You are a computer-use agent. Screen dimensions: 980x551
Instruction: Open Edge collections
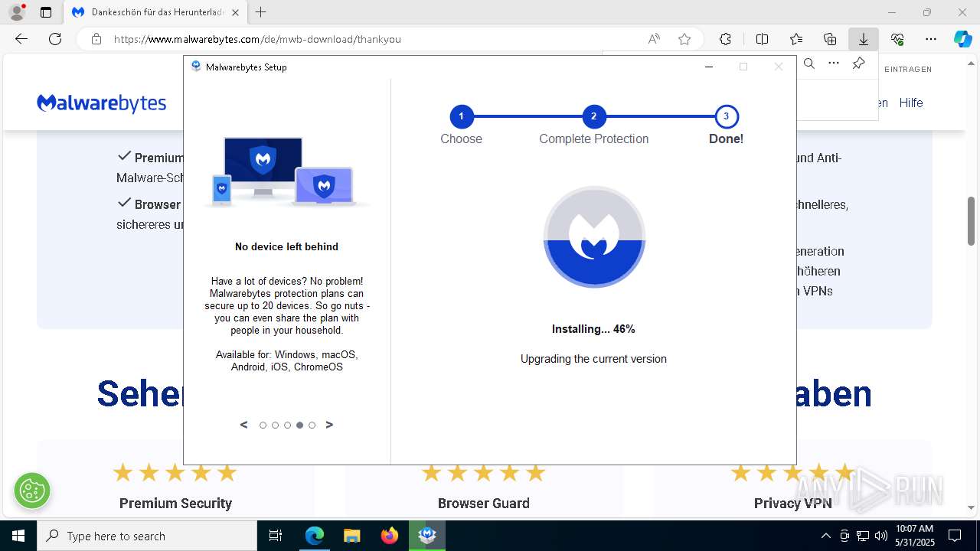830,39
